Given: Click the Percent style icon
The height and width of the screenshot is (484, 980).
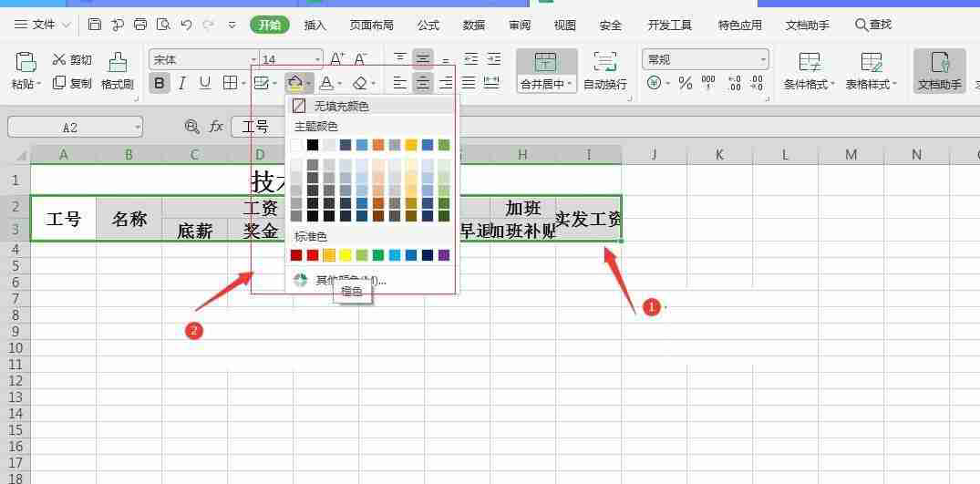Looking at the screenshot, I should click(686, 83).
